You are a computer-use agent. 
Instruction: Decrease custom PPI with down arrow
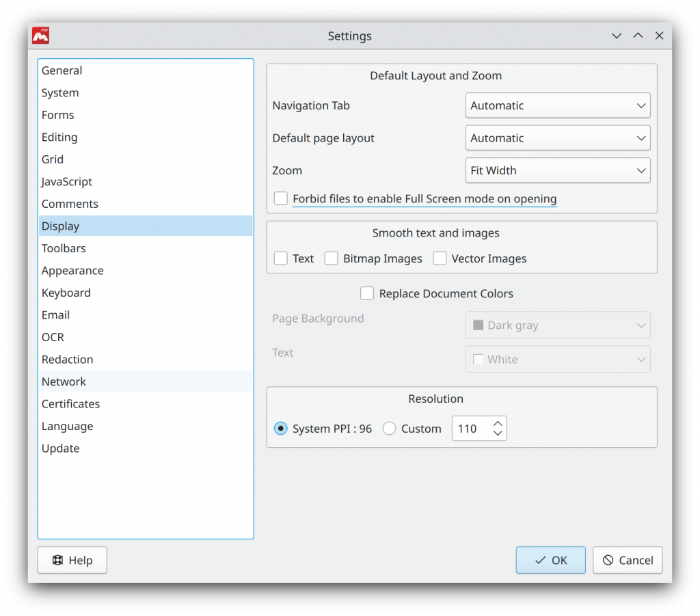[498, 433]
